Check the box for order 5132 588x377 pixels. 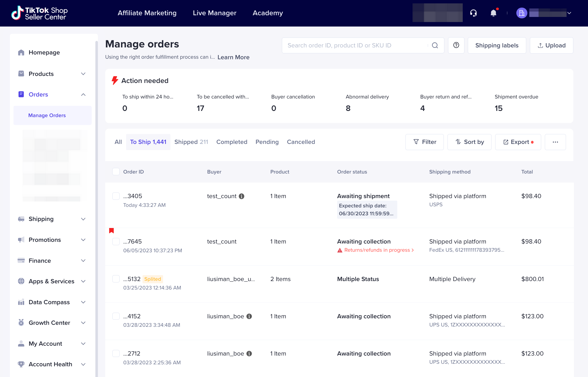pyautogui.click(x=116, y=279)
